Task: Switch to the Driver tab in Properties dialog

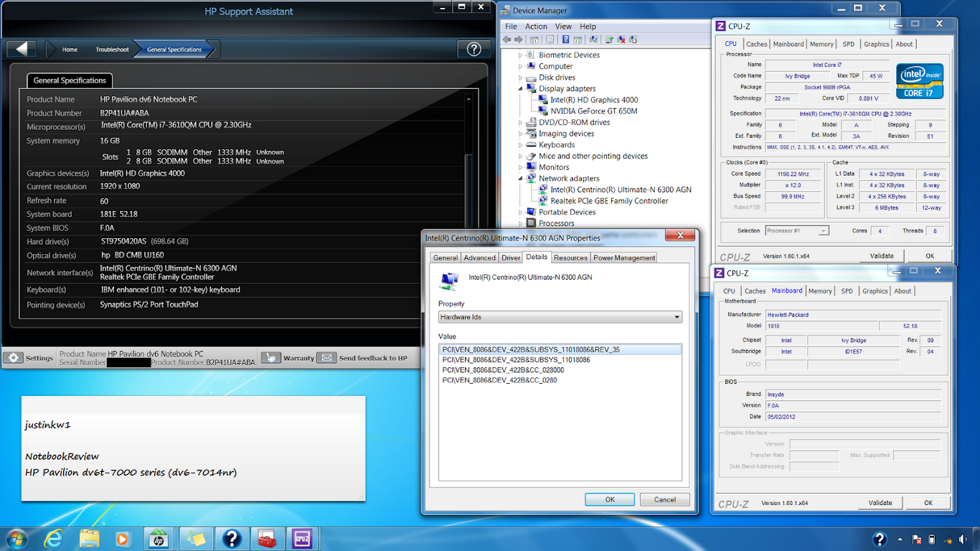Action: [511, 258]
